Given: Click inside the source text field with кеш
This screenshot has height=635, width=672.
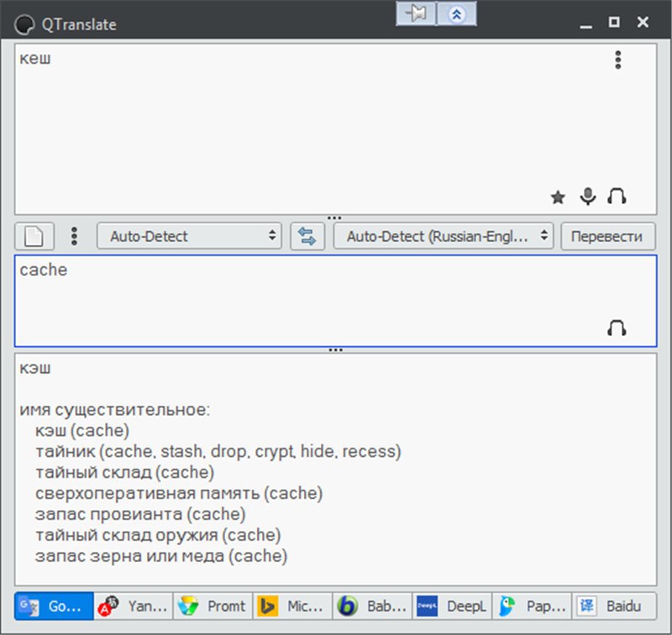Looking at the screenshot, I should coord(335,129).
